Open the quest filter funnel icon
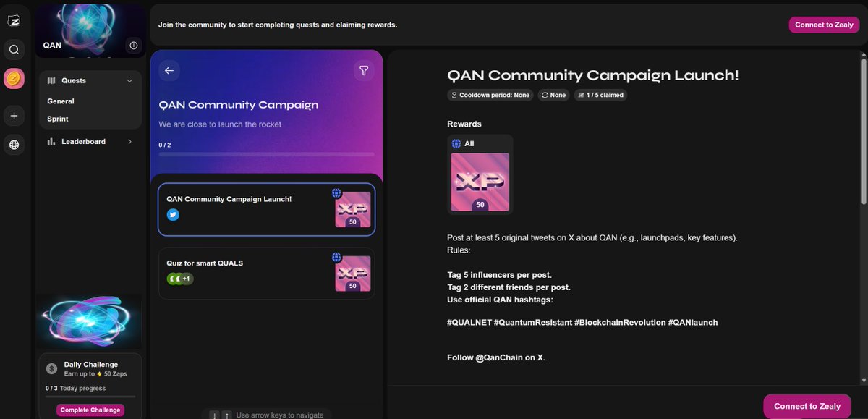This screenshot has width=868, height=419. coord(364,70)
